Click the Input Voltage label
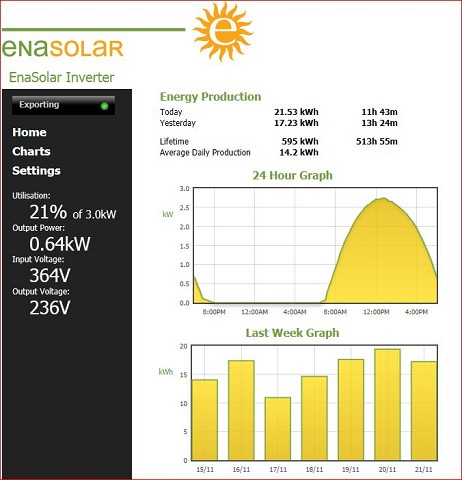The width and height of the screenshot is (462, 480). coord(38,259)
